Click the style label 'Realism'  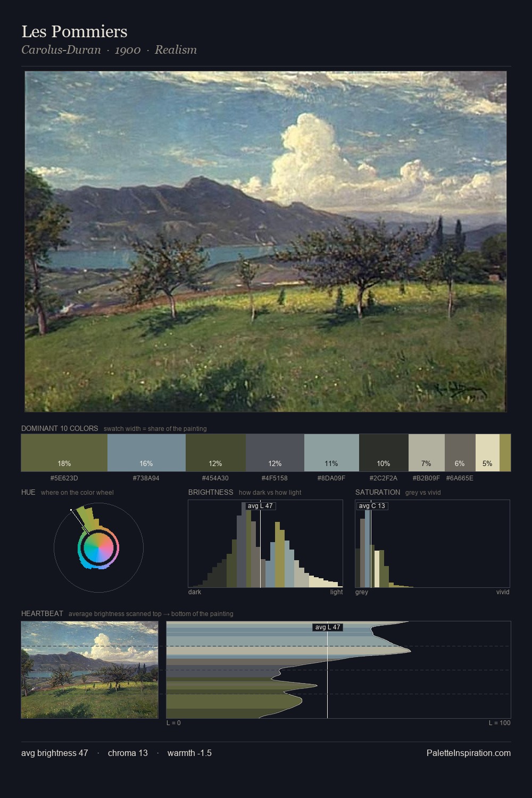[176, 50]
